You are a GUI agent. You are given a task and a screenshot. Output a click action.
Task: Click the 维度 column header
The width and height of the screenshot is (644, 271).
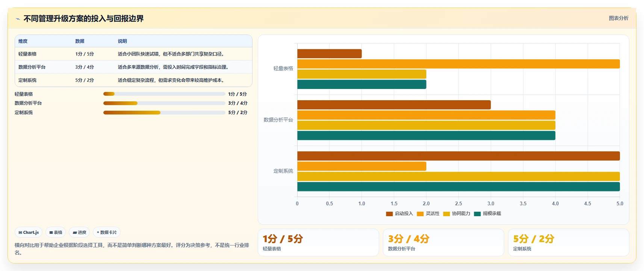(23, 41)
